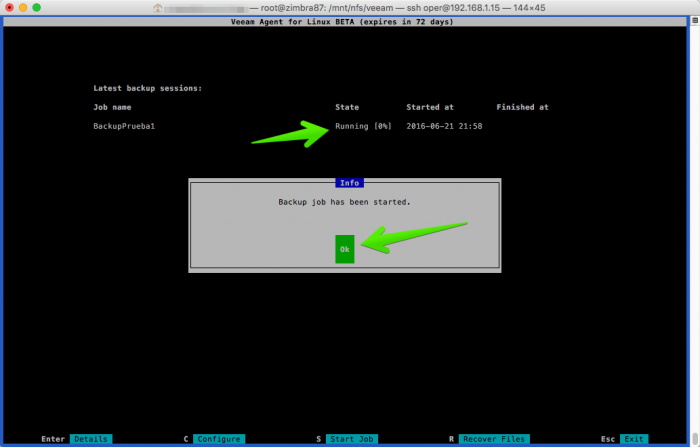Click the Exit command
Screen dimensions: 700x447
tap(634, 439)
